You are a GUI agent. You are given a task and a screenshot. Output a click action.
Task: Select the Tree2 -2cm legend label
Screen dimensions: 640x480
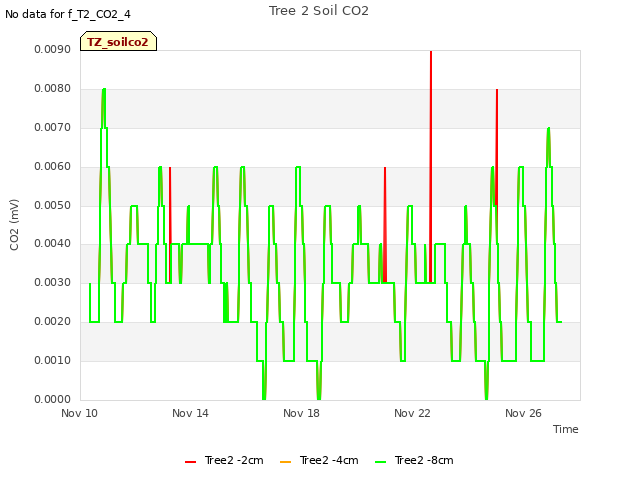coord(234,460)
